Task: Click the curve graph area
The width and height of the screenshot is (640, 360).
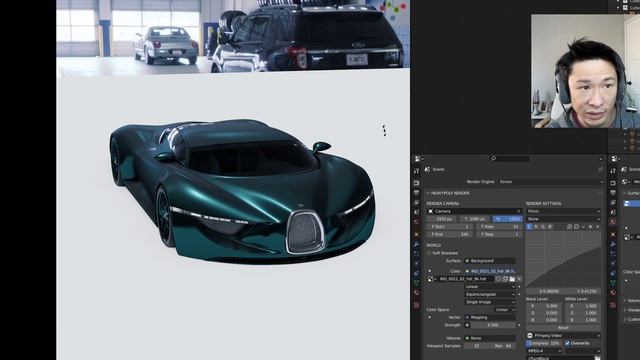Action: [564, 259]
